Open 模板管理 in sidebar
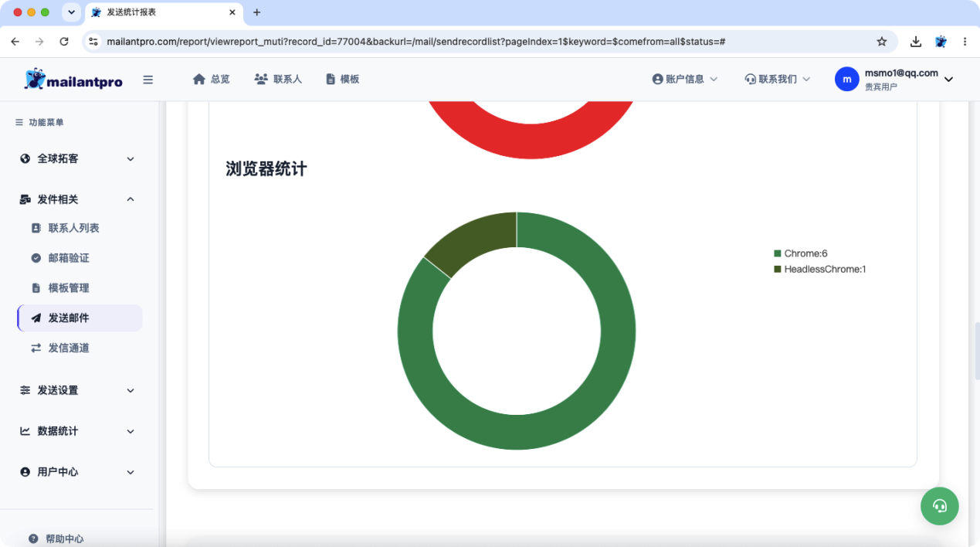Image resolution: width=980 pixels, height=547 pixels. 69,288
